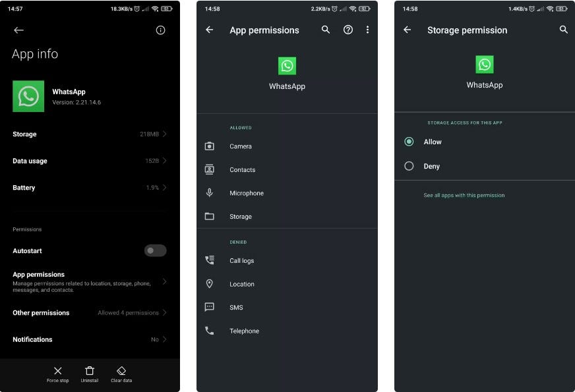Click search icon on Storage permission screen
The width and height of the screenshot is (575, 392).
pyautogui.click(x=564, y=30)
